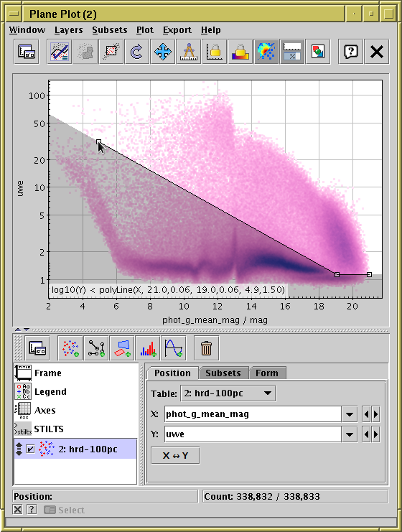
Task: Switch to the Subsets tab
Action: click(x=223, y=373)
